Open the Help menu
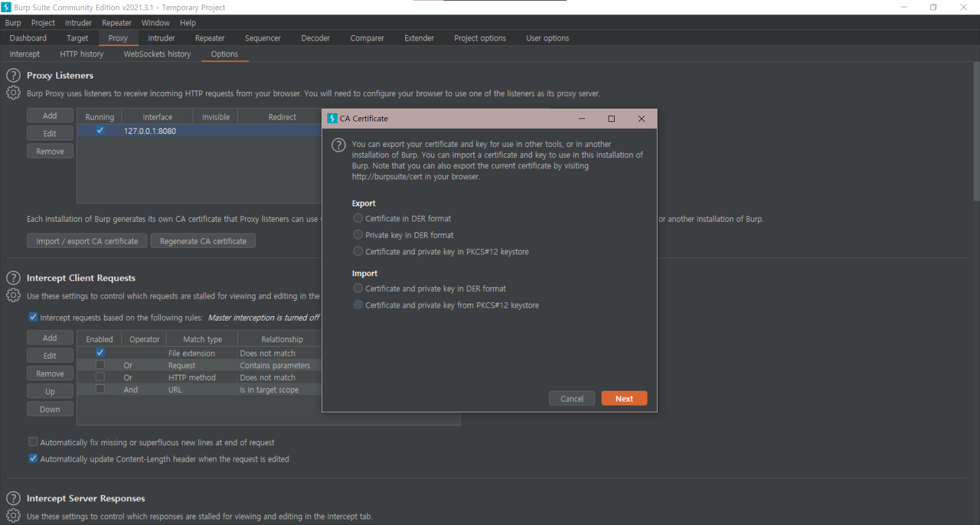 [188, 23]
